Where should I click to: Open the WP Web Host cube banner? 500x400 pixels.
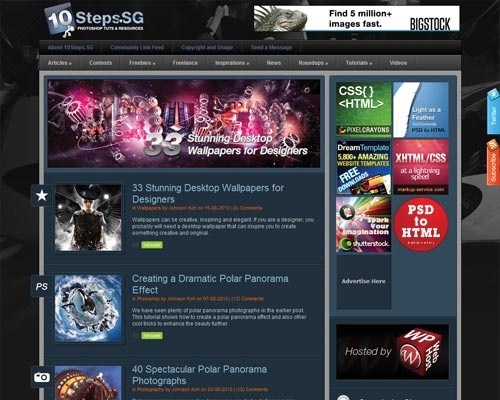coord(392,352)
